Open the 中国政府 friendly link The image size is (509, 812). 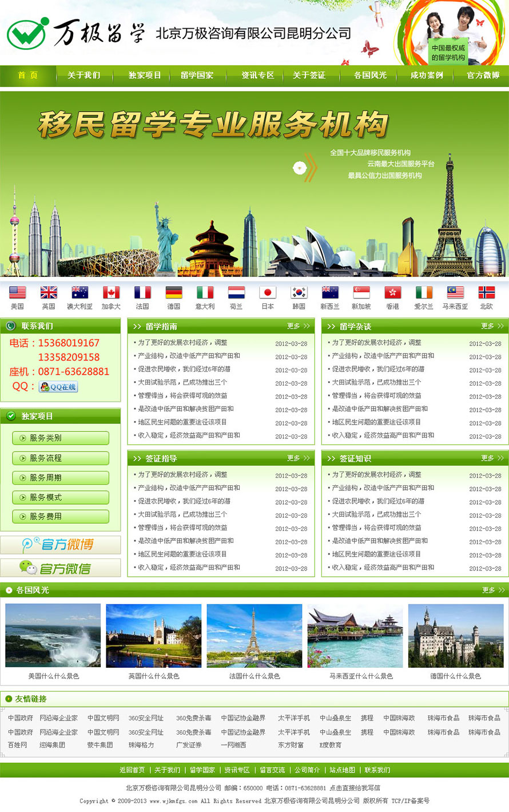[x=21, y=718]
